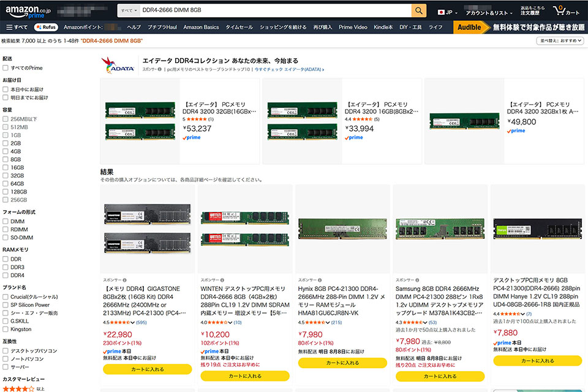
Task: Open ADATA DDR4 3200 16GB ¥33,994 item
Action: [x=342, y=121]
